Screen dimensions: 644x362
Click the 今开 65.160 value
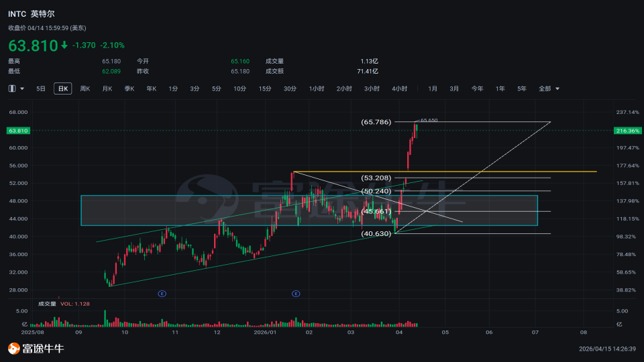tap(240, 61)
